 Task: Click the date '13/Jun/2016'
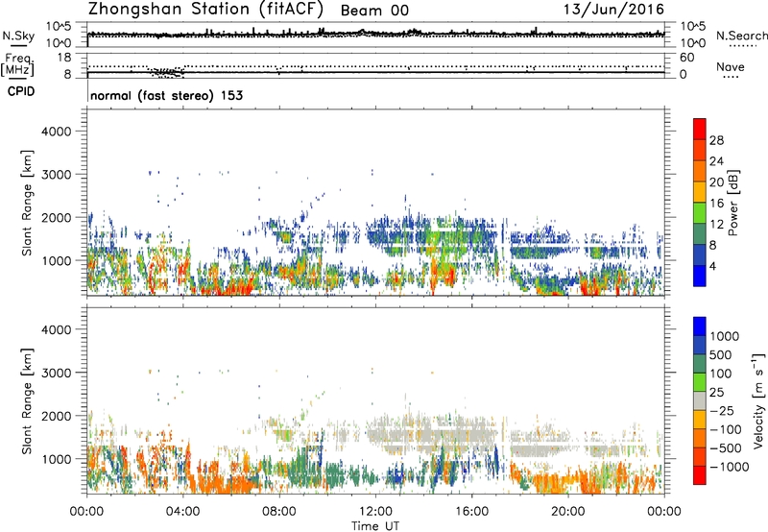tap(613, 9)
